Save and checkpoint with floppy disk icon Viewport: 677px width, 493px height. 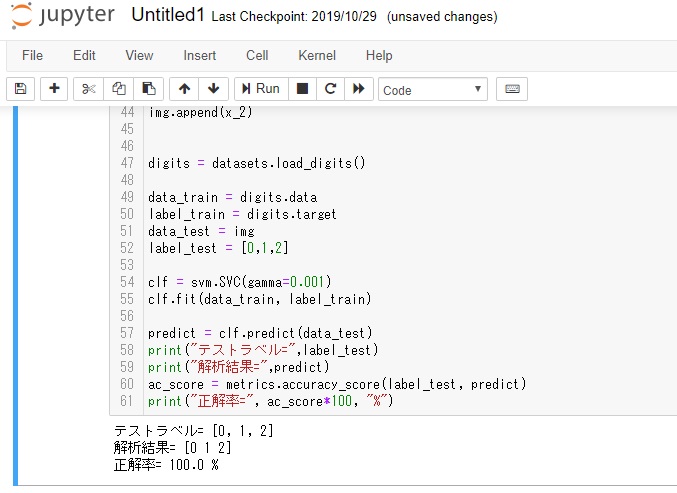click(x=20, y=89)
